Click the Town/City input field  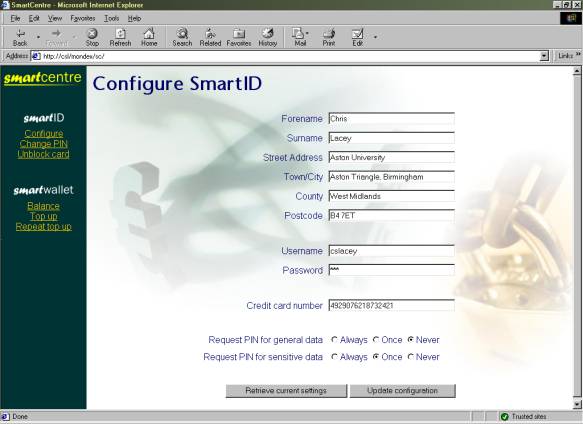tap(392, 177)
